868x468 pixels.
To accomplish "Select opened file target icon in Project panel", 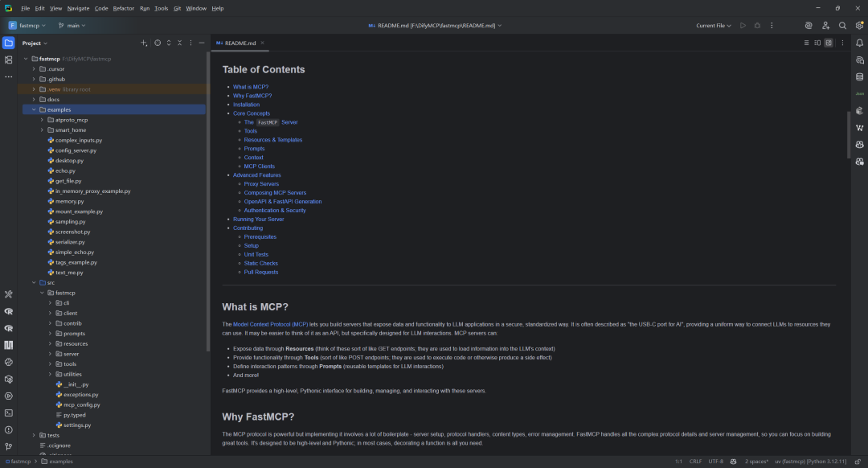I will click(x=158, y=43).
